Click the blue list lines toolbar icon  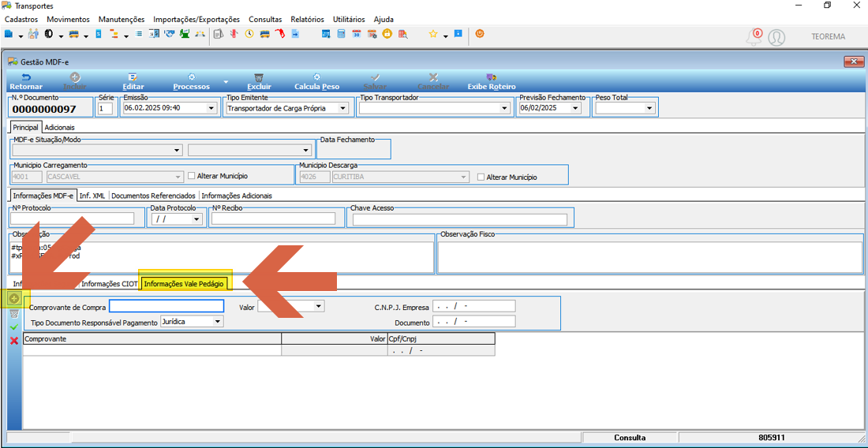click(x=138, y=34)
